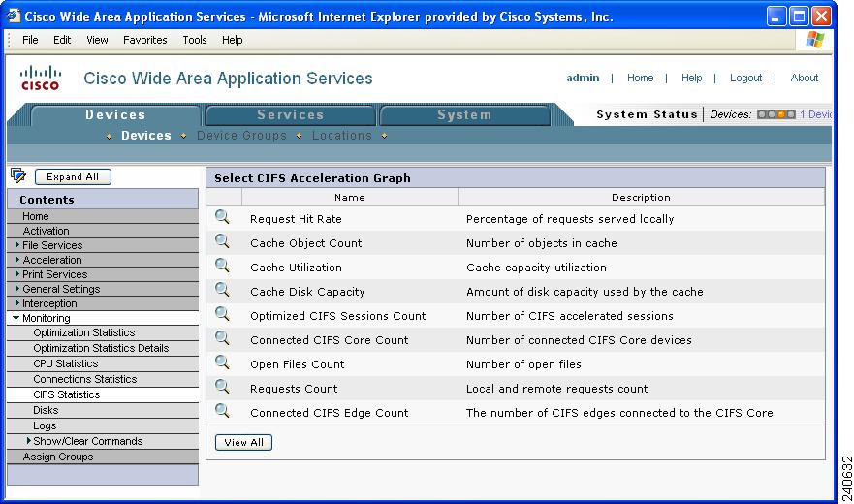The height and width of the screenshot is (504, 854).
Task: Click the Windows flag logo in menu bar
Action: pos(815,39)
